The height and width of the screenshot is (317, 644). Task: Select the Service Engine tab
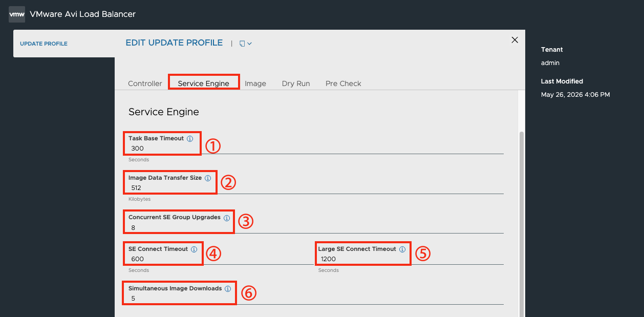203,83
